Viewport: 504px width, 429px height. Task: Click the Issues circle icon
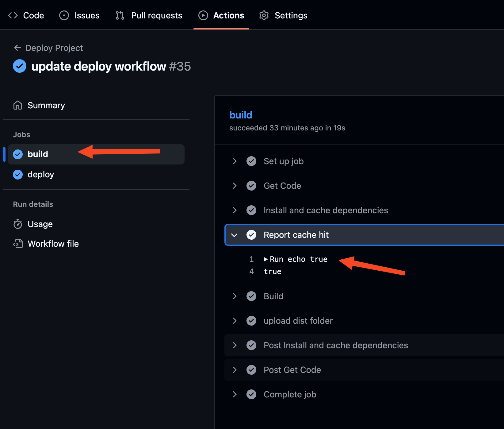click(64, 15)
